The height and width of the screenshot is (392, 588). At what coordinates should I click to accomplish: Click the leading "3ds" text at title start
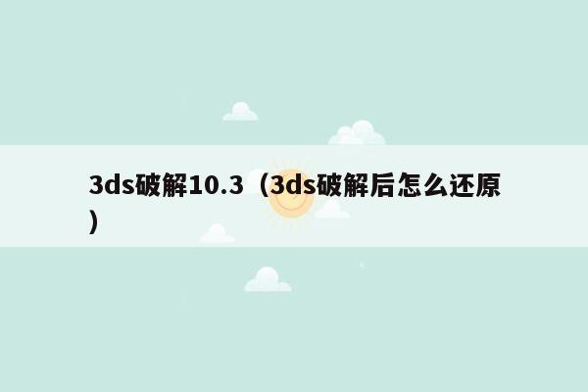click(112, 185)
